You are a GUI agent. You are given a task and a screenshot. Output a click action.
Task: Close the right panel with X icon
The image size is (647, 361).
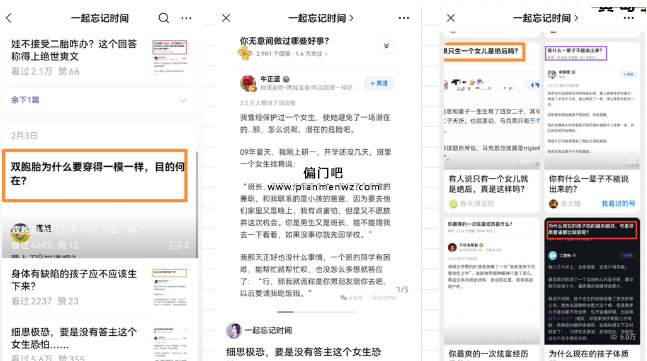click(451, 18)
